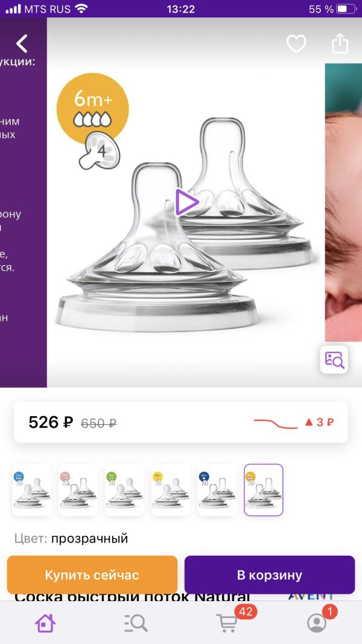Tap the red 3 ₽ price increase indicator
The width and height of the screenshot is (362, 644).
[319, 422]
